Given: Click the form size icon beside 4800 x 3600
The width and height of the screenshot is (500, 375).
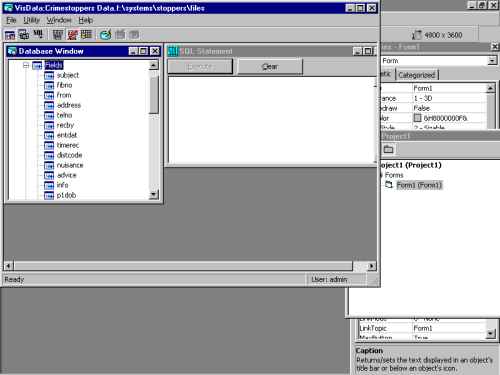Looking at the screenshot, I should [x=417, y=35].
